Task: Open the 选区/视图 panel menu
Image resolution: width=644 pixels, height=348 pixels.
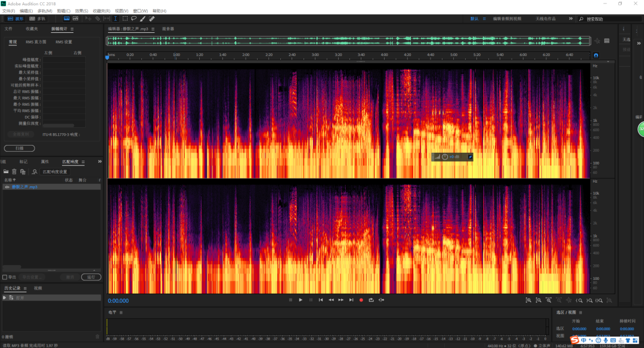Action: pos(580,313)
